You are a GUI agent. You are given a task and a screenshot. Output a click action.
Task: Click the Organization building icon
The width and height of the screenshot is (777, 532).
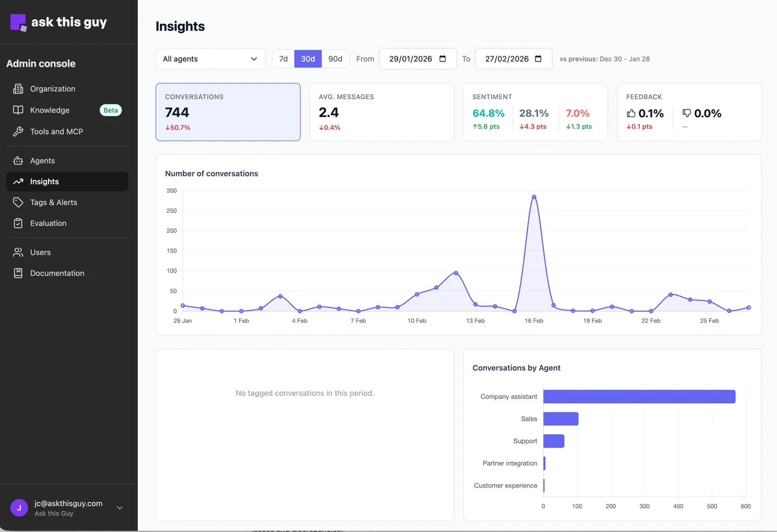[x=18, y=89]
